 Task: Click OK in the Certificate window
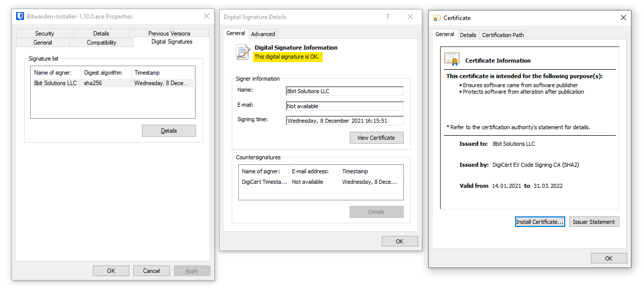click(x=609, y=258)
